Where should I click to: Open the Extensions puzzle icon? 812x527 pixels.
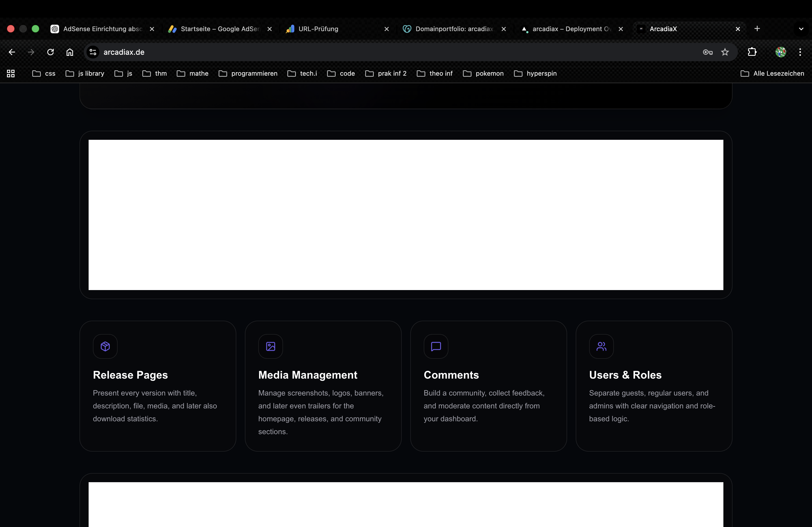coord(752,52)
